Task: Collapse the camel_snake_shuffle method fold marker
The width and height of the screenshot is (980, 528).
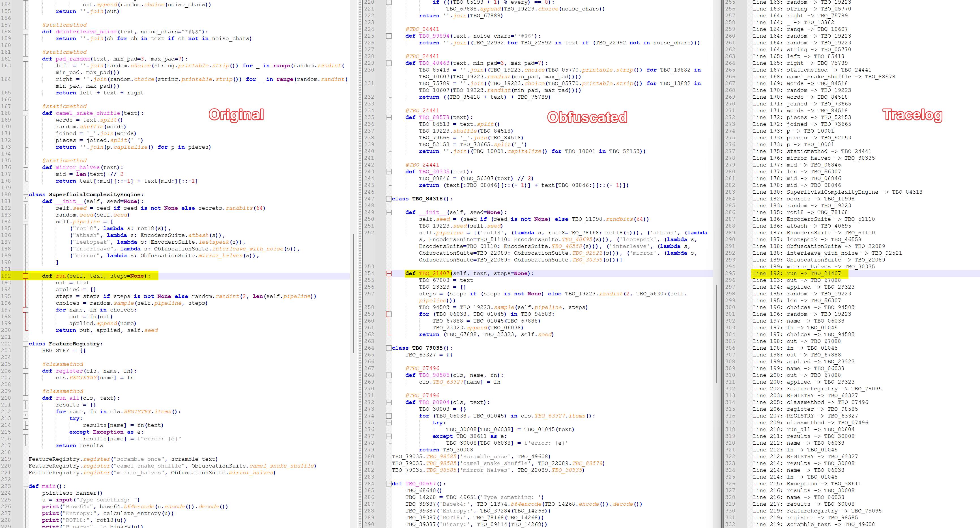Action: [25, 113]
